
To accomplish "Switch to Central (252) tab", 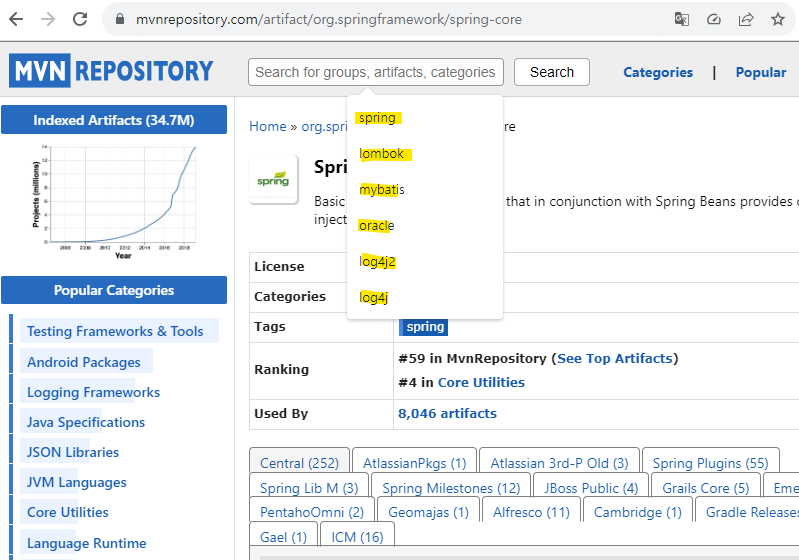I will pyautogui.click(x=300, y=462).
